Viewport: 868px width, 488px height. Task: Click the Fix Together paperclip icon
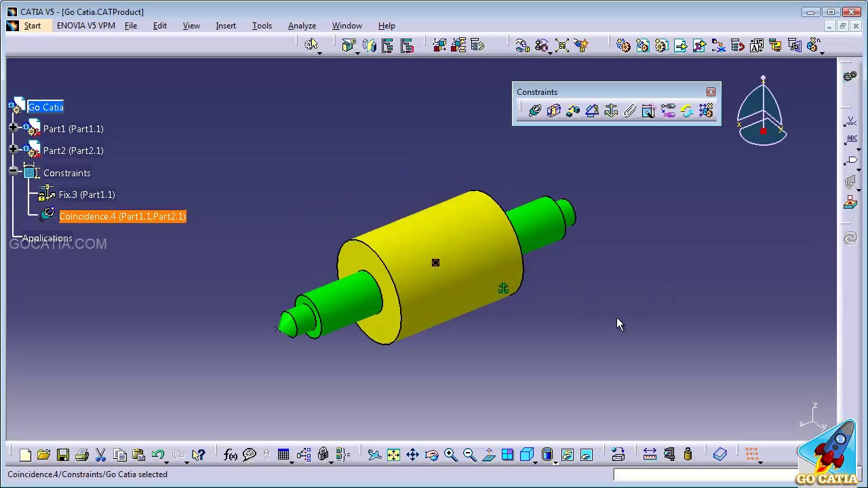[630, 110]
